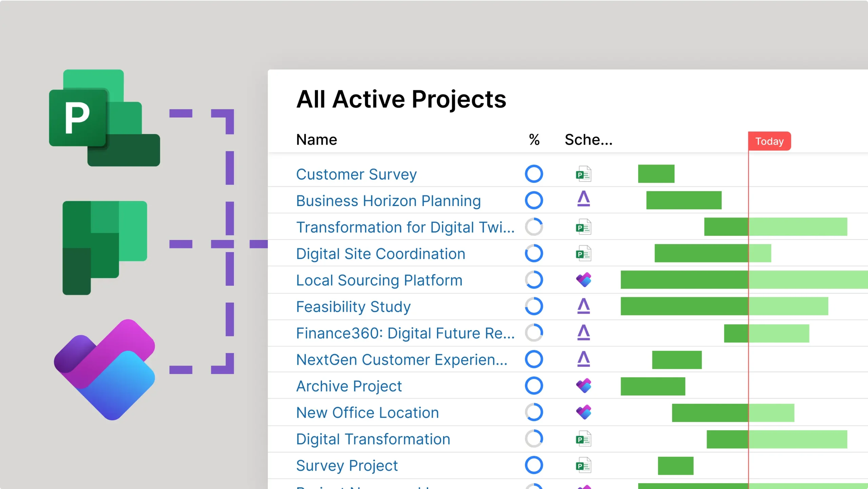Click Customer Survey's MS Project schedule icon

pos(583,174)
